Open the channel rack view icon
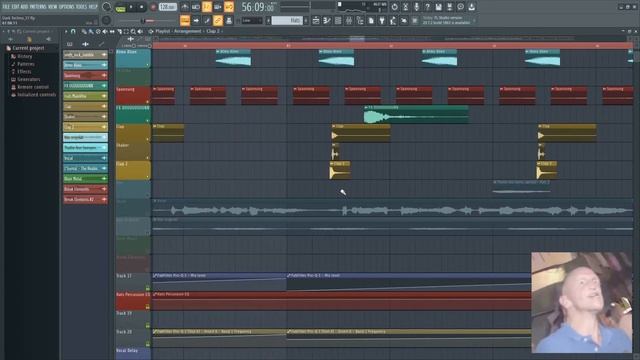 click(x=338, y=20)
